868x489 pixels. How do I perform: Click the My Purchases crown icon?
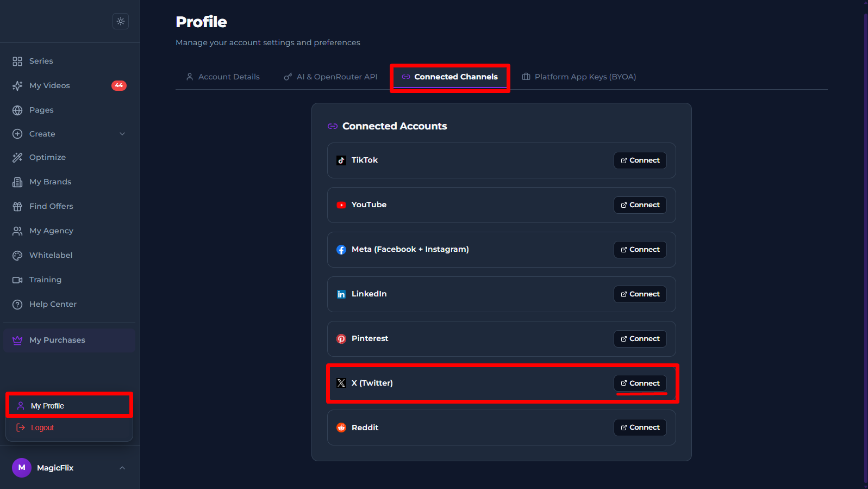click(x=17, y=340)
